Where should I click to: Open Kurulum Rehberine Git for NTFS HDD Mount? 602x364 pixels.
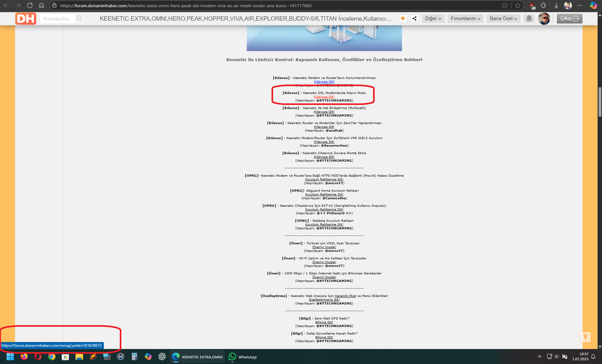[x=324, y=179]
